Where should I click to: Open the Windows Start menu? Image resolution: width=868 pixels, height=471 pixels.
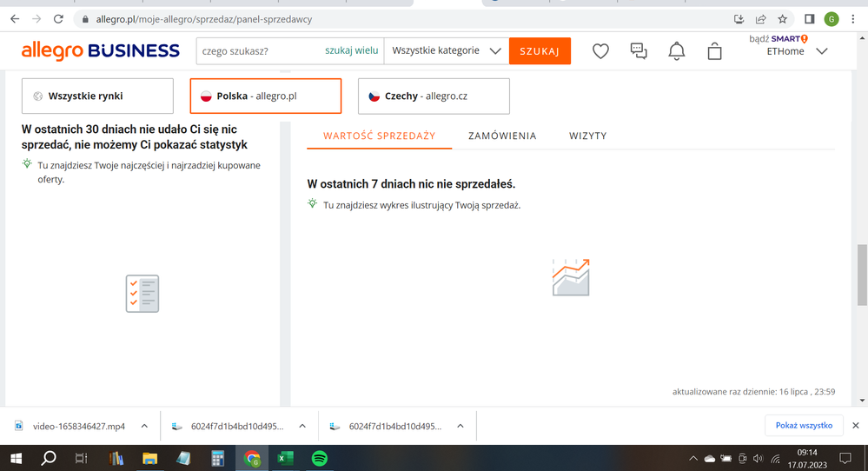click(16, 458)
